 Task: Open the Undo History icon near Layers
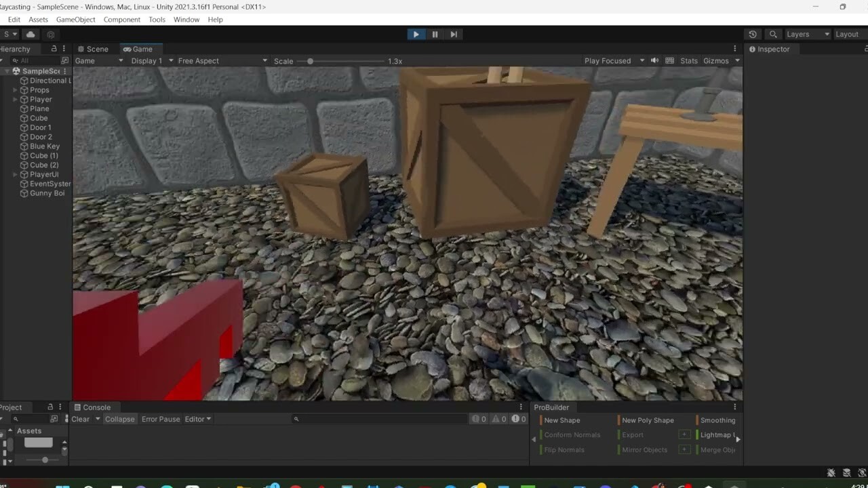click(752, 34)
